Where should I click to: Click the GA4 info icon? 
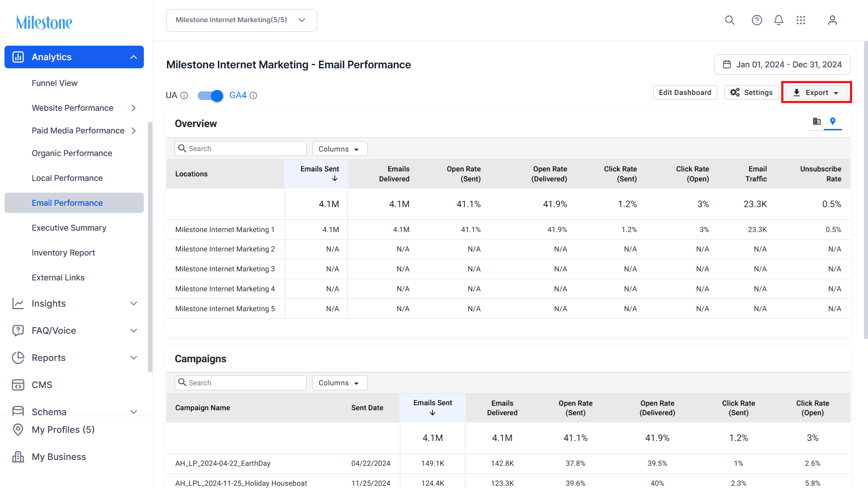coord(253,95)
